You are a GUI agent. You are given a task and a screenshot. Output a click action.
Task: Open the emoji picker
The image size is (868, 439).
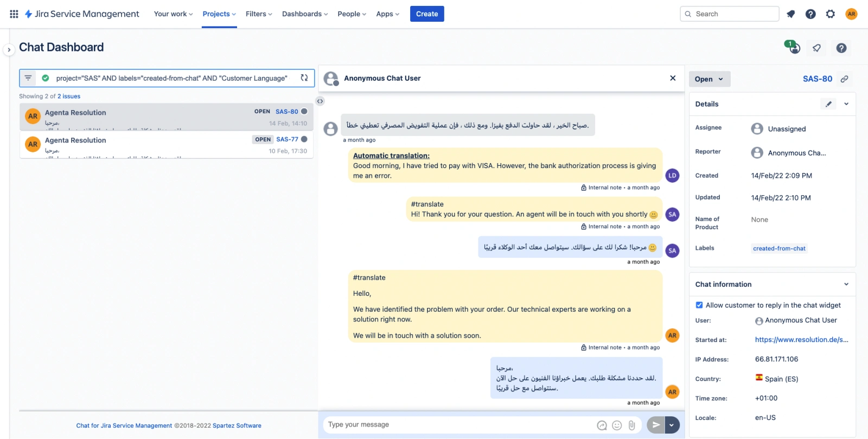[617, 425]
